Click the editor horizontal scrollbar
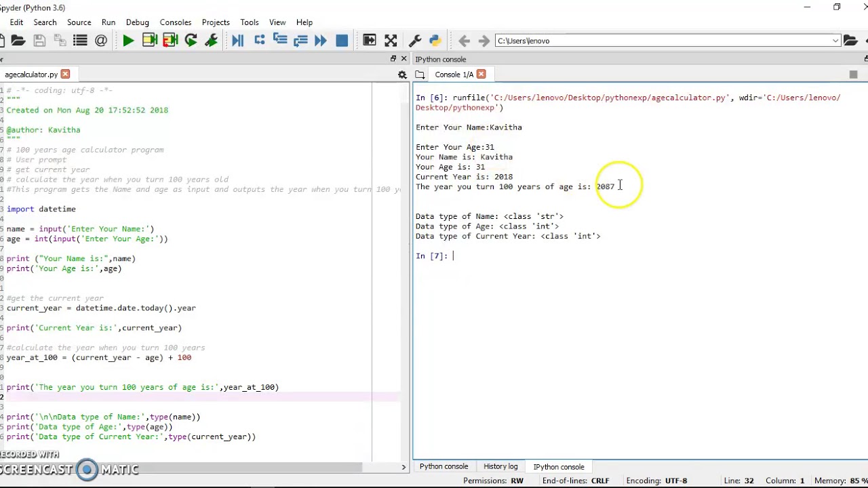 click(181, 467)
